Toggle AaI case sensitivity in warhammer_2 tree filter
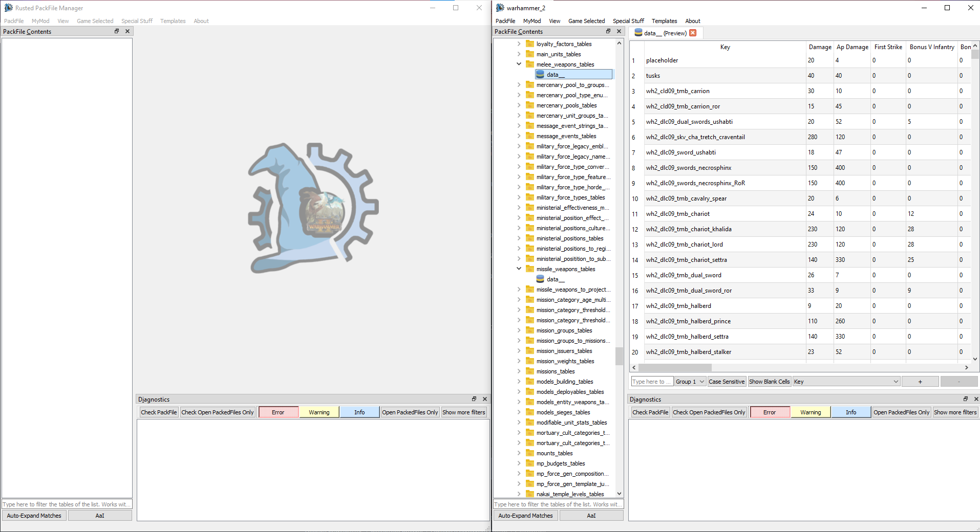Screen dimensions: 980x532 click(591, 516)
